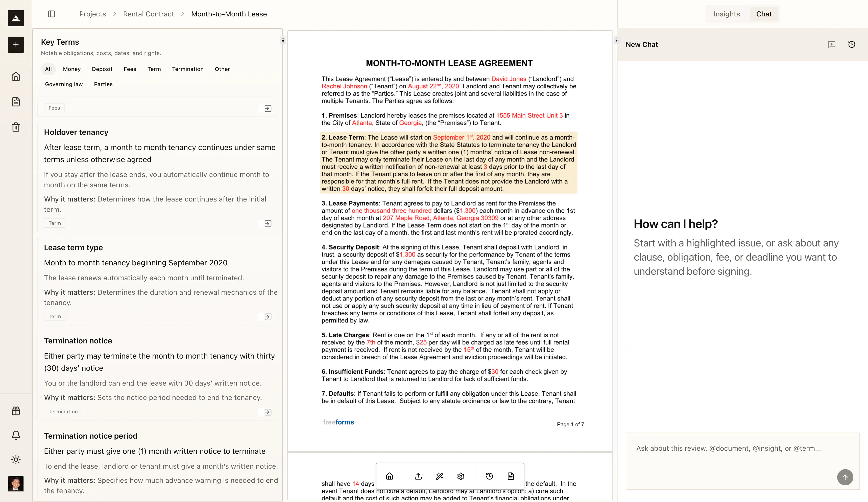Click the magic wand icon in document toolbar
868x502 pixels.
click(440, 476)
